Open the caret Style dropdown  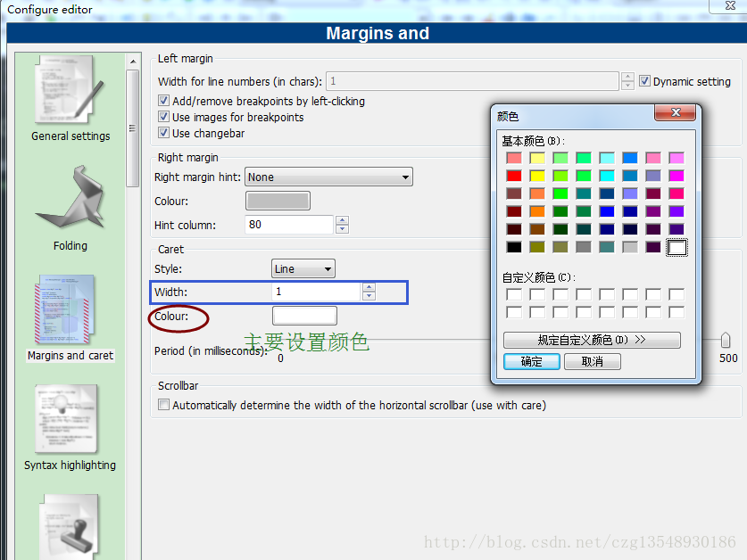[303, 268]
